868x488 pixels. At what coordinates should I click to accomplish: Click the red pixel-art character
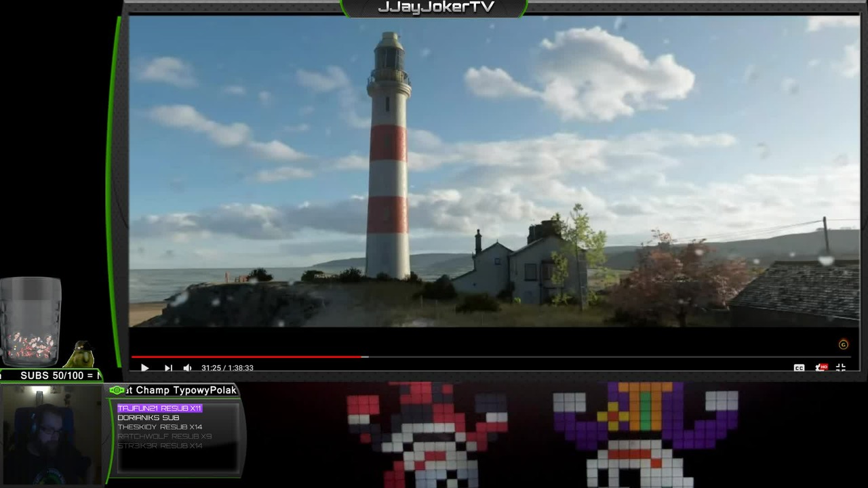pos(427,435)
